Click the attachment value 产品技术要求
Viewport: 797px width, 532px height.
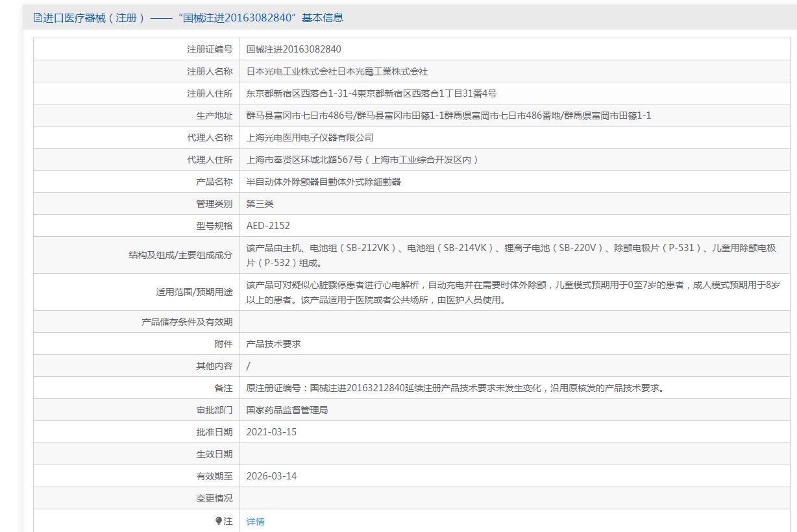point(273,344)
